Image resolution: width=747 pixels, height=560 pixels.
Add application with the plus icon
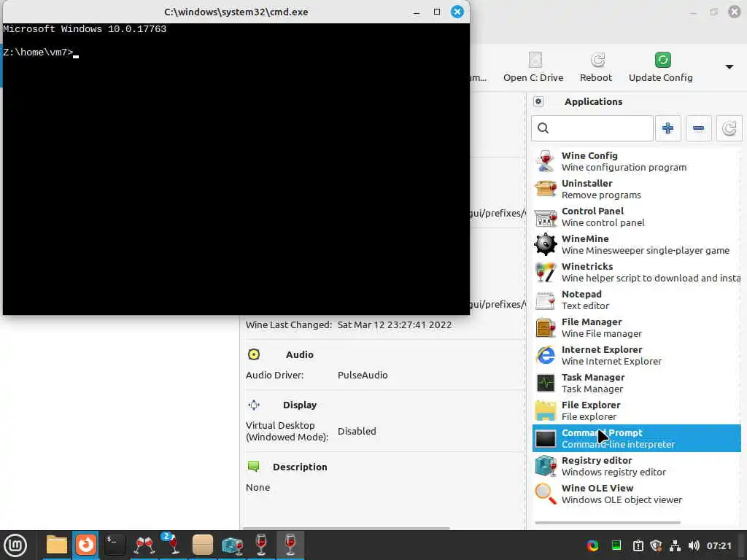click(x=668, y=128)
